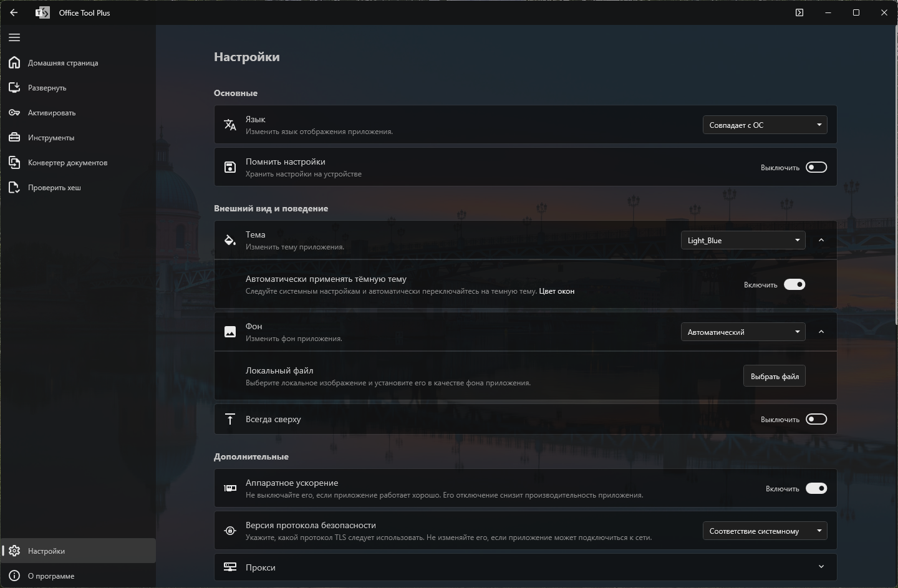Screen dimensions: 898x588
Task: Switch off Аппаратное ускорение toggle
Action: pyautogui.click(x=816, y=488)
